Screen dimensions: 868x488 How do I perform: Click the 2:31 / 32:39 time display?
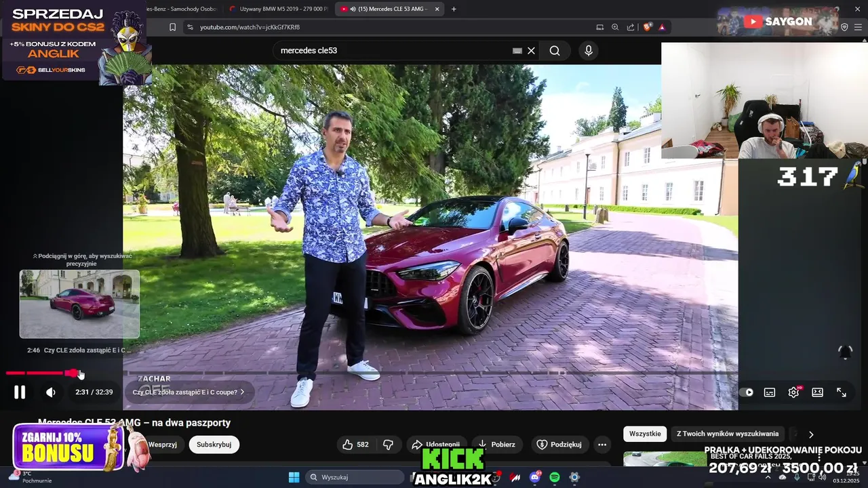point(94,392)
